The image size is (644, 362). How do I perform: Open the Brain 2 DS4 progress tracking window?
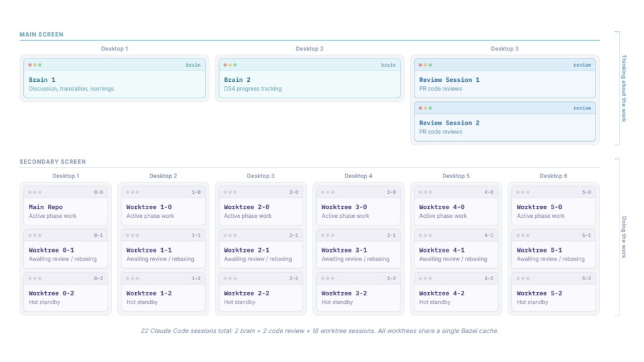[x=309, y=78]
